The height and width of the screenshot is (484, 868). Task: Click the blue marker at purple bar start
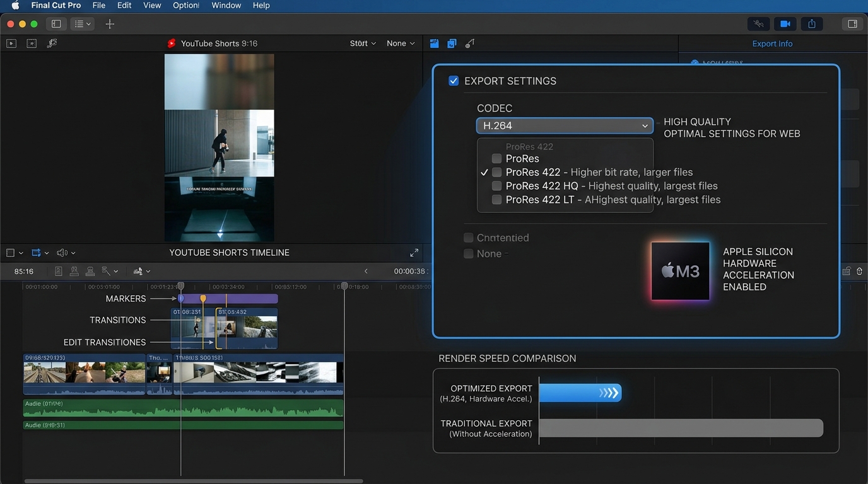point(181,298)
